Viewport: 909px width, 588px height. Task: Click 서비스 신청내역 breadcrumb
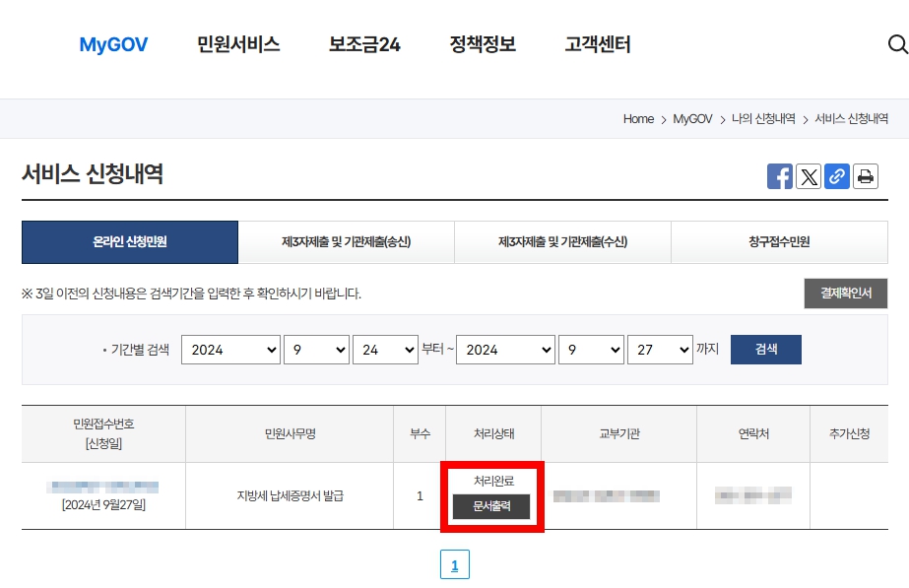(851, 119)
